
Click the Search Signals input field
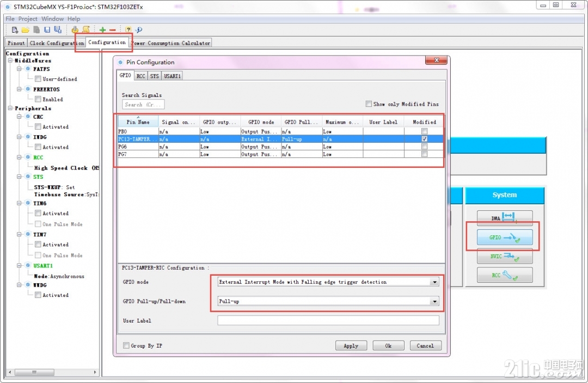143,104
